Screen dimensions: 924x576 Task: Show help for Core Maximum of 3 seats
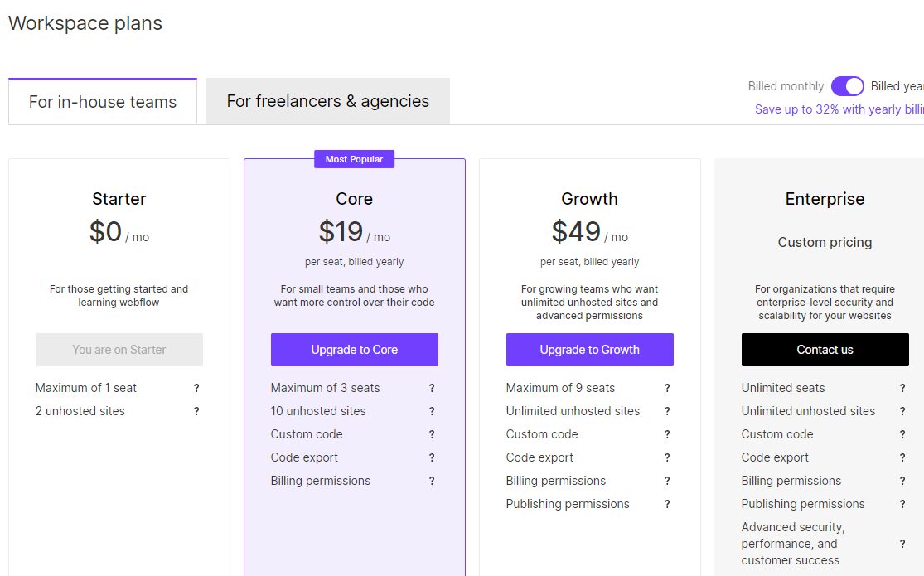[x=432, y=388]
